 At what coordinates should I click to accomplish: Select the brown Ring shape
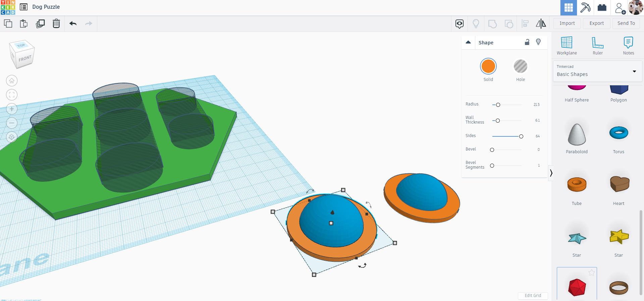[619, 288]
